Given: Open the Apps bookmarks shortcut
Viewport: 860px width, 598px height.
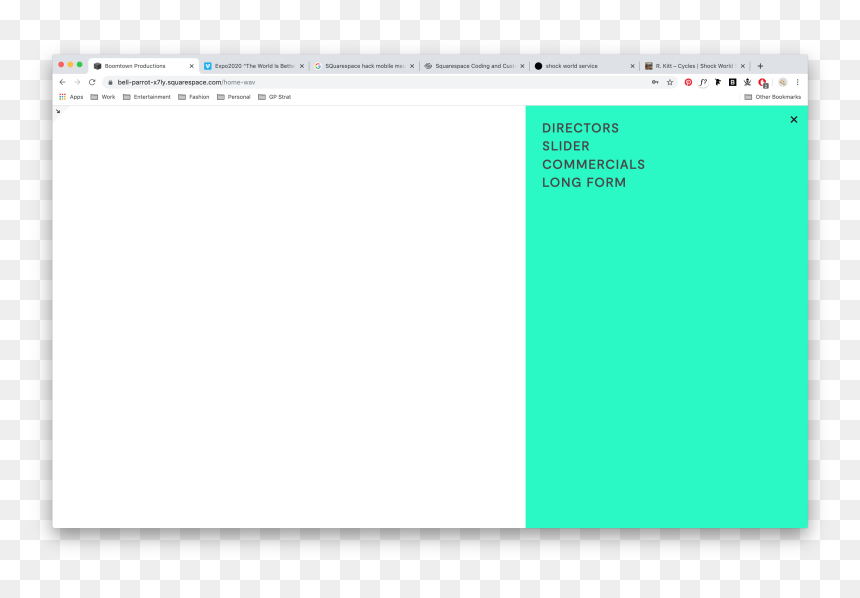Looking at the screenshot, I should (x=71, y=97).
